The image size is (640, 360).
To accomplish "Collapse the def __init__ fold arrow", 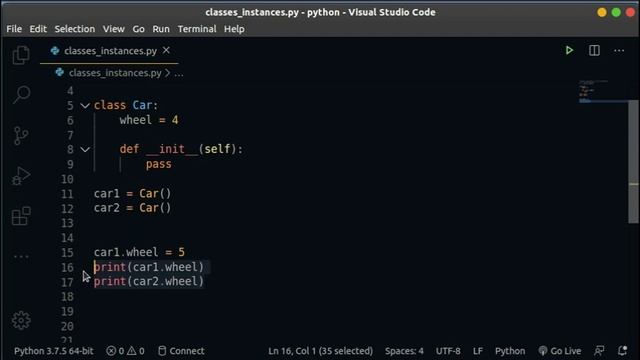I will point(85,149).
